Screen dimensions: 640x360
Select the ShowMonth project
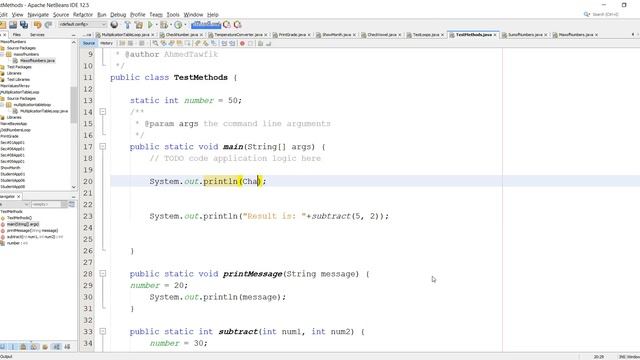tap(10, 168)
